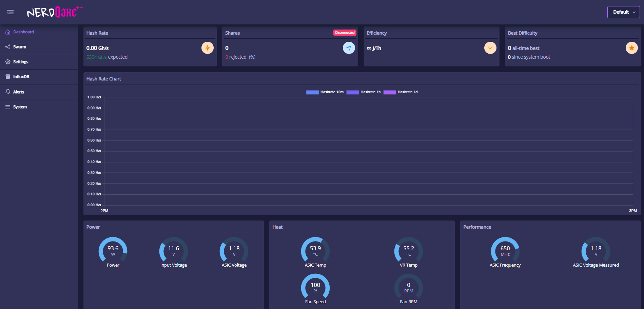
Task: Select System in the sidebar
Action: (20, 107)
